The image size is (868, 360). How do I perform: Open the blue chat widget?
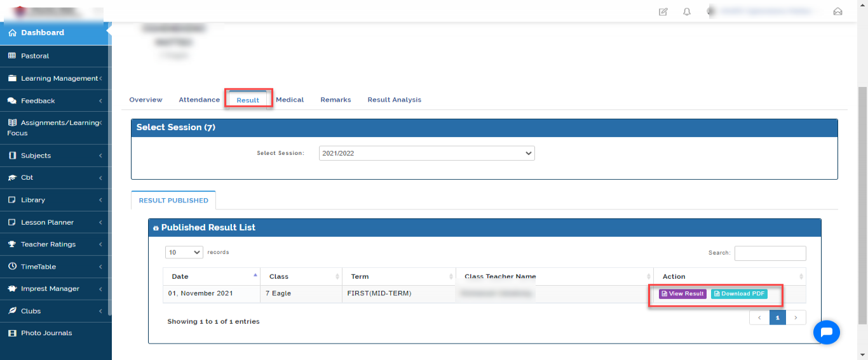pos(827,332)
